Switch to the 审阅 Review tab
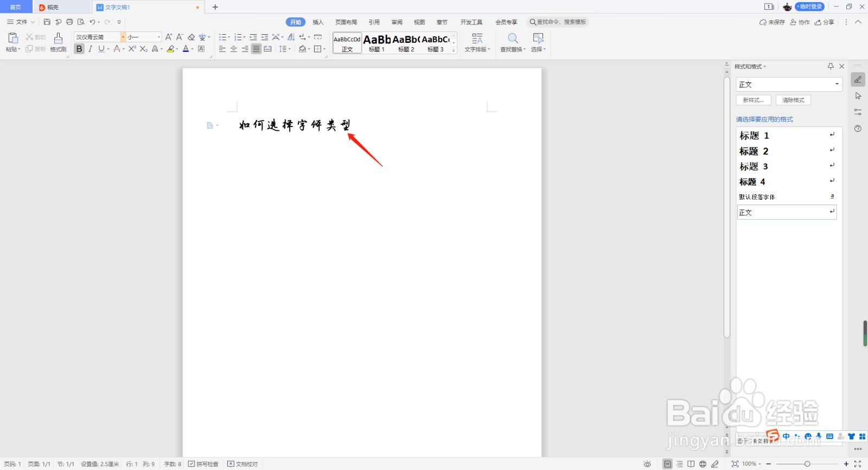 tap(397, 22)
